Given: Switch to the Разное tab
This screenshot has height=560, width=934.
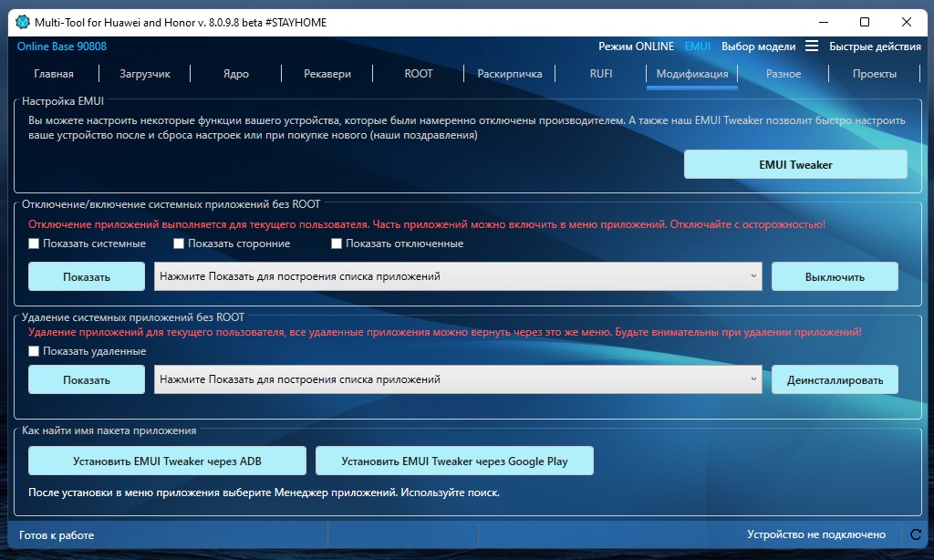Looking at the screenshot, I should (784, 74).
